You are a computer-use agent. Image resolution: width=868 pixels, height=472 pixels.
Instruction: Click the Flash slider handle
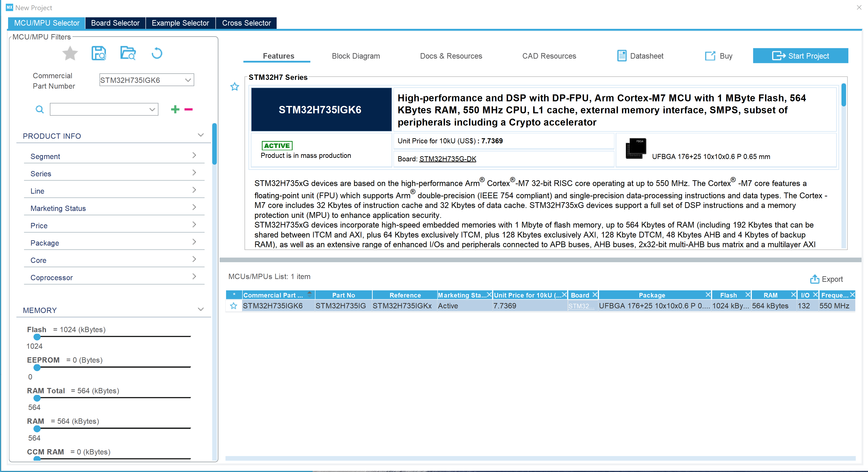click(37, 337)
